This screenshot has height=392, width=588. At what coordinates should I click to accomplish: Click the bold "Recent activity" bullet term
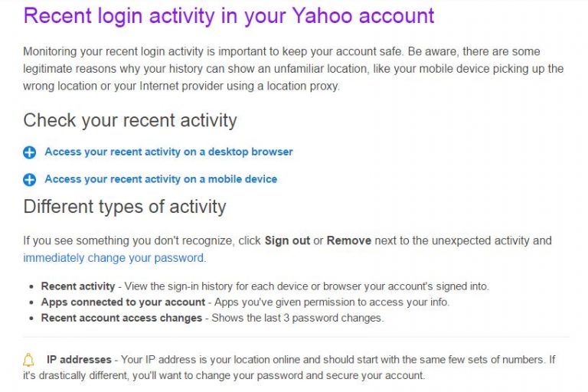coord(78,286)
